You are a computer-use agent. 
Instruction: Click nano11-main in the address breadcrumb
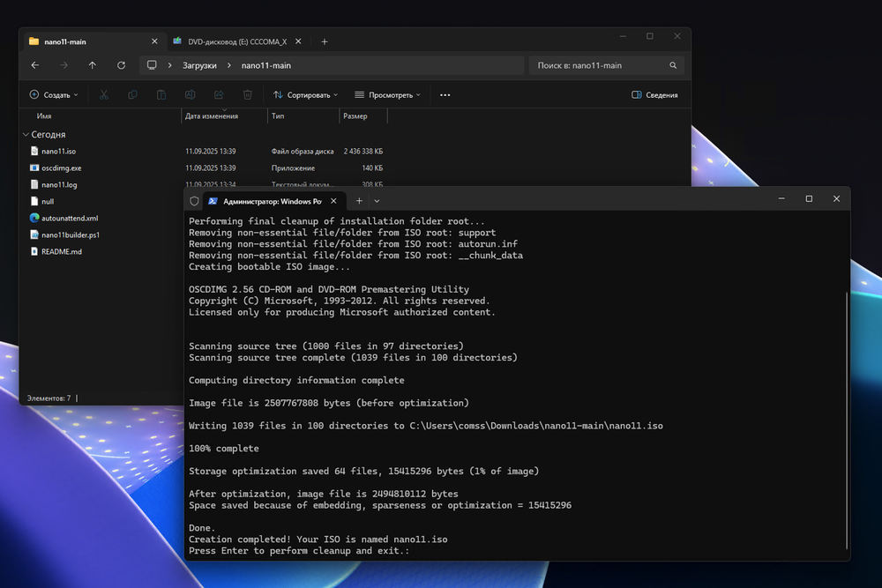266,65
